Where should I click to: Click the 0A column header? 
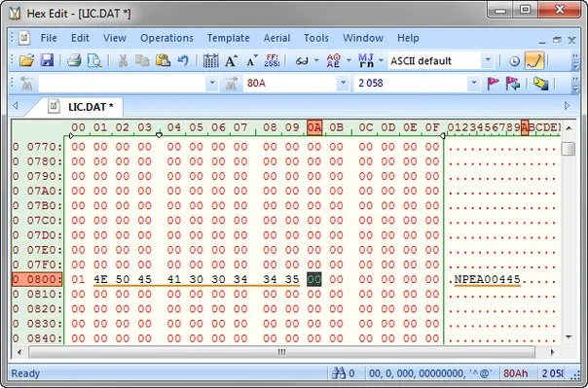pos(314,127)
